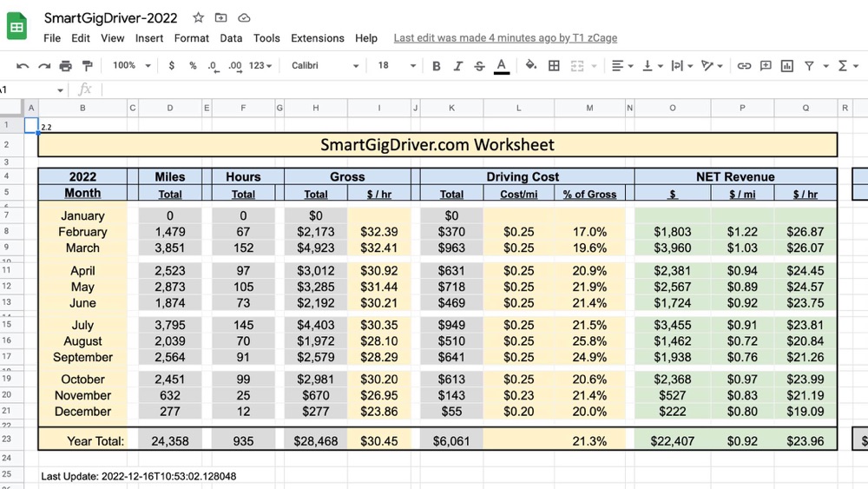This screenshot has height=489, width=868.
Task: Open horizontal align dropdown
Action: click(622, 66)
